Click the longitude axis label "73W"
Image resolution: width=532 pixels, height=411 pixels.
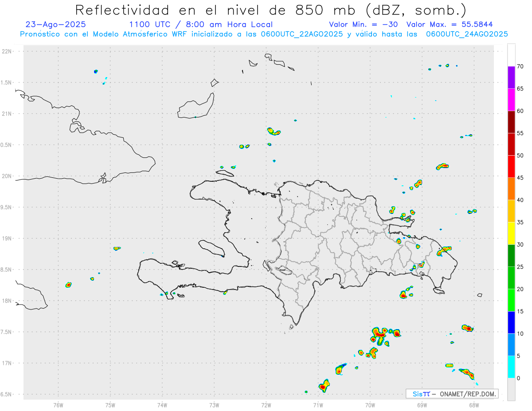[x=214, y=405]
